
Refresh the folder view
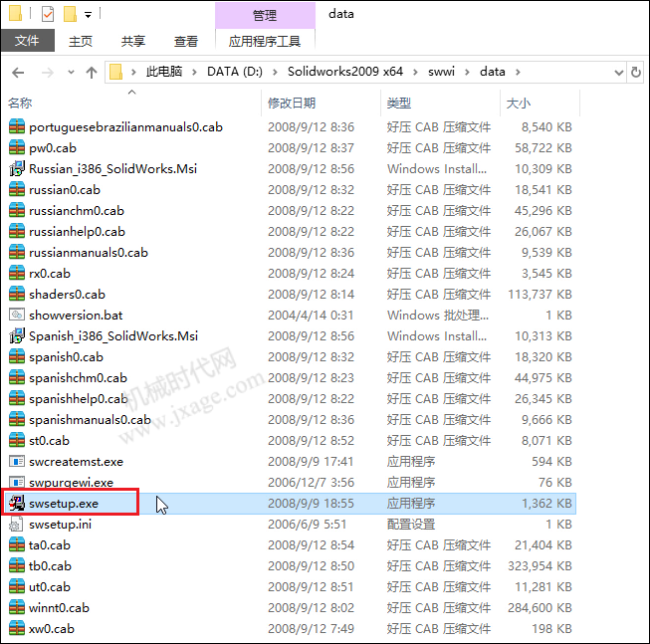point(635,73)
